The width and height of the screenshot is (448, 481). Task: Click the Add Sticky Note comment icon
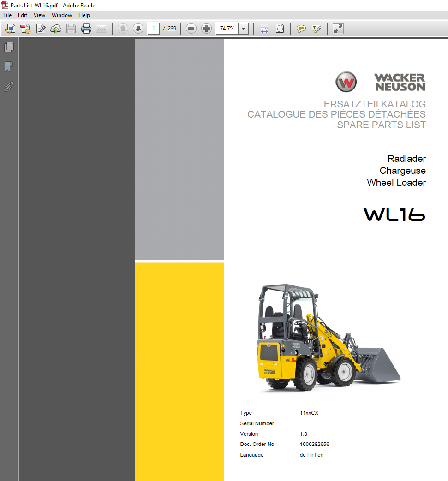tap(301, 28)
